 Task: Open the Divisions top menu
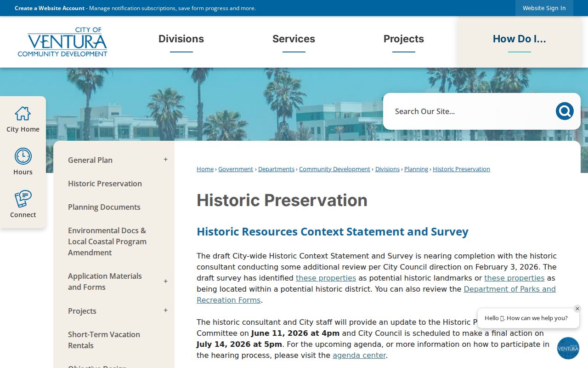(x=181, y=39)
